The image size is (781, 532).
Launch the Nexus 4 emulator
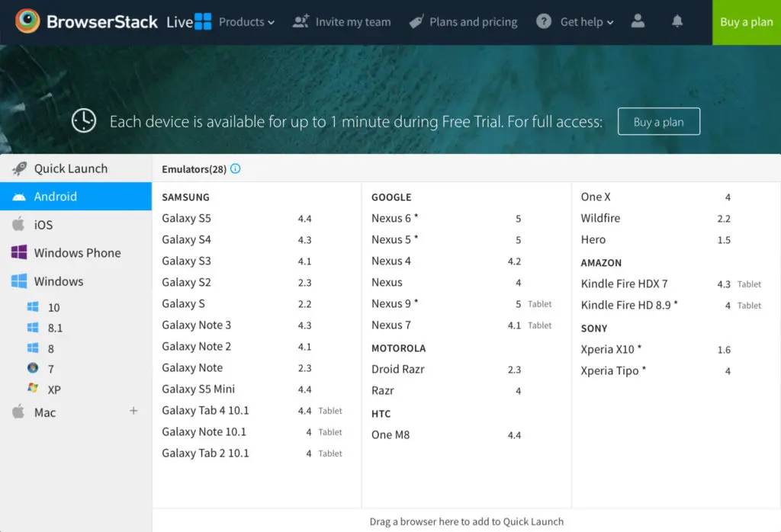[445, 261]
